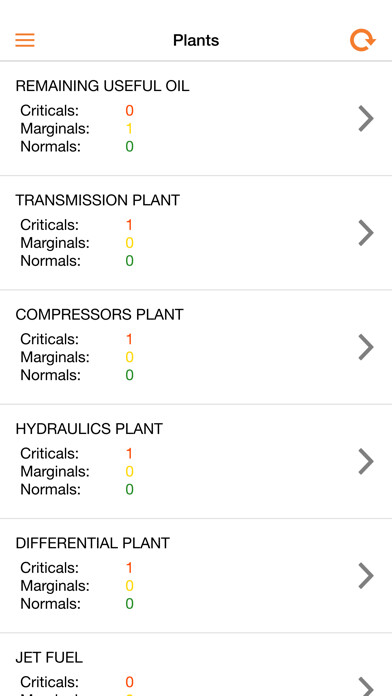392x696 pixels.
Task: Open Differential Plant chevron arrow
Action: [x=366, y=575]
